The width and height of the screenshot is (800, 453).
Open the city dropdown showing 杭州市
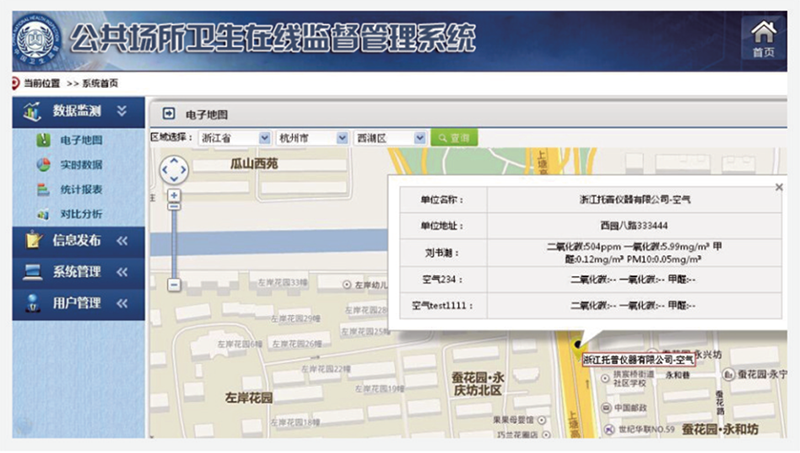(x=343, y=138)
